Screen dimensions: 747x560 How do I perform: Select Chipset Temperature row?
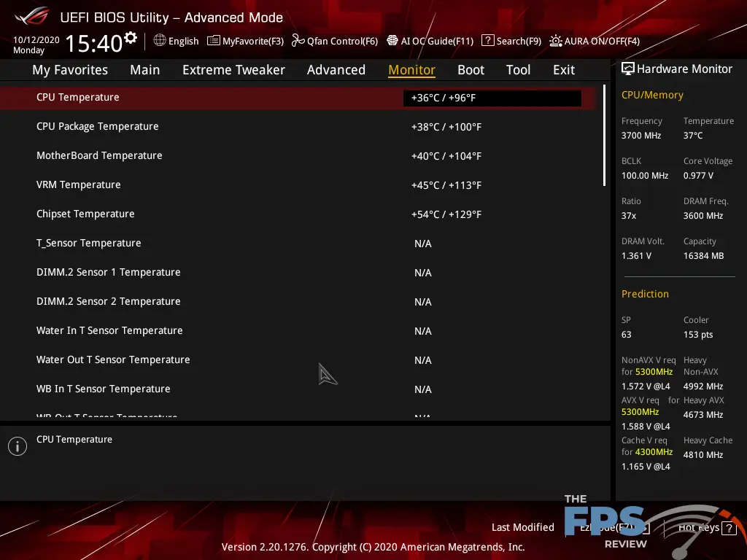coord(298,214)
